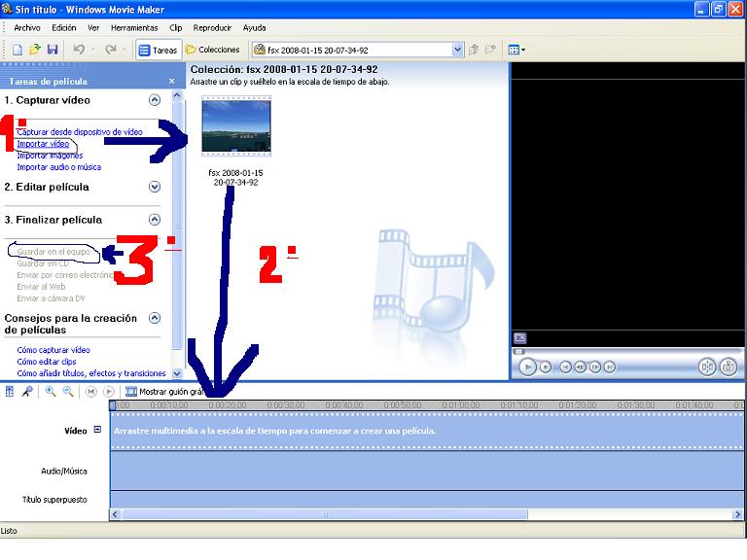Open the Reproducir menu
The image size is (747, 560).
coord(212,27)
